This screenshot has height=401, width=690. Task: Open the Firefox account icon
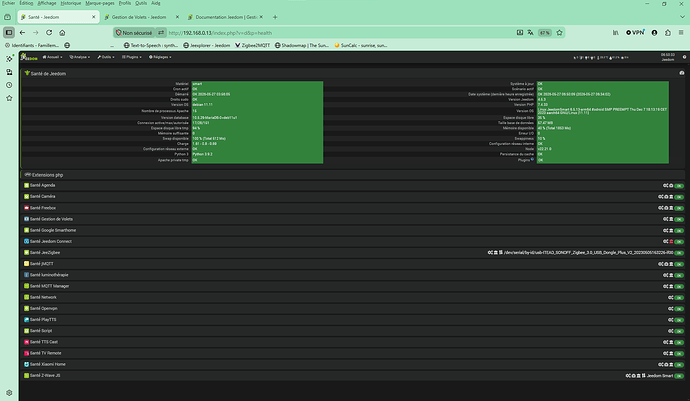coord(654,33)
